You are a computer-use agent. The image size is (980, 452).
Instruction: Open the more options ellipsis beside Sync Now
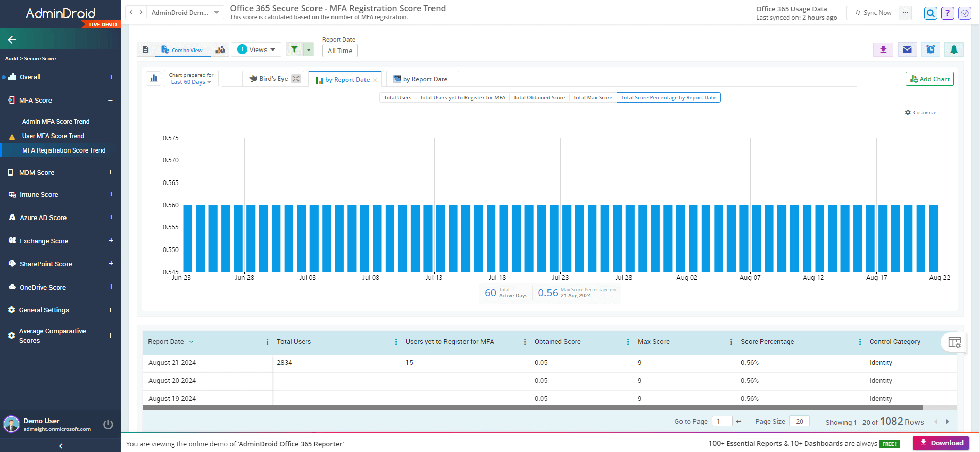[x=905, y=13]
